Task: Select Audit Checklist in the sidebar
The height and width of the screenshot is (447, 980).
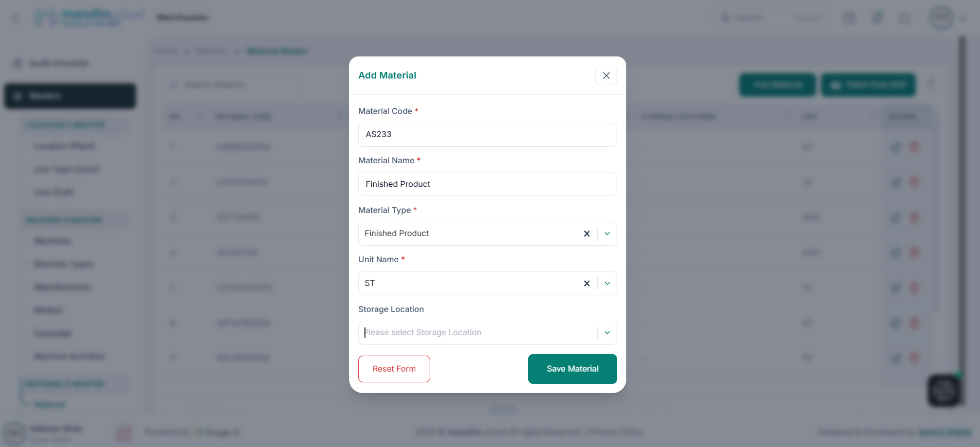Action: [59, 63]
